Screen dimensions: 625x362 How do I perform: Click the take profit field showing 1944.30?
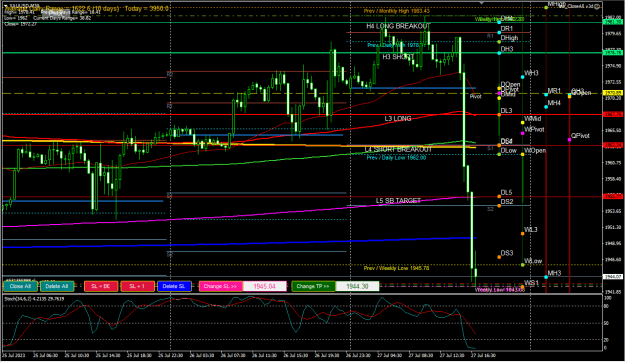pos(358,286)
